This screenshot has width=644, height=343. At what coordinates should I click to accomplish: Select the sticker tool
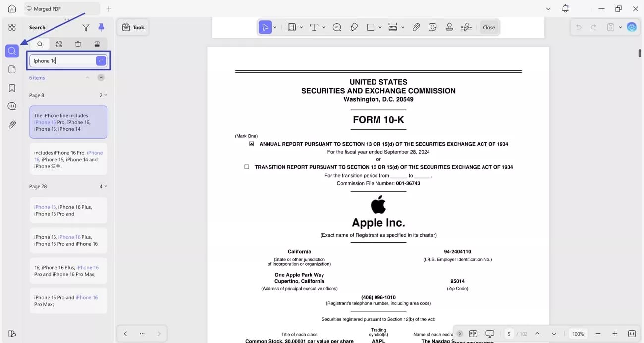click(x=432, y=27)
